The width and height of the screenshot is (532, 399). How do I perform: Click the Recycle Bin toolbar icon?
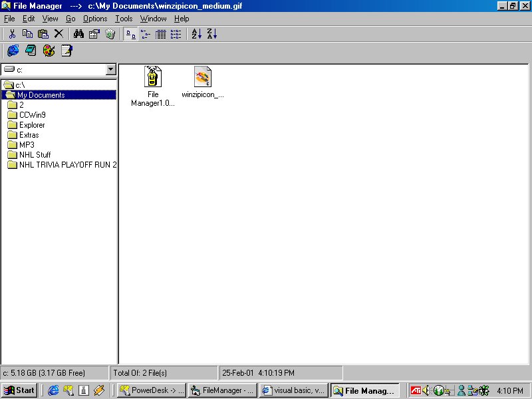coord(110,34)
